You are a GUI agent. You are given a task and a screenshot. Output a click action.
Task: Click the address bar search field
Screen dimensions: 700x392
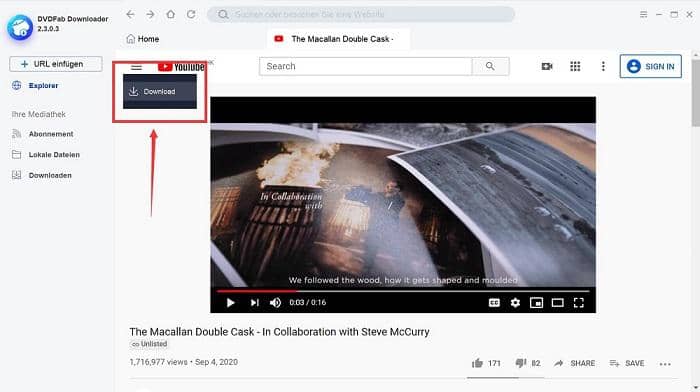[361, 14]
